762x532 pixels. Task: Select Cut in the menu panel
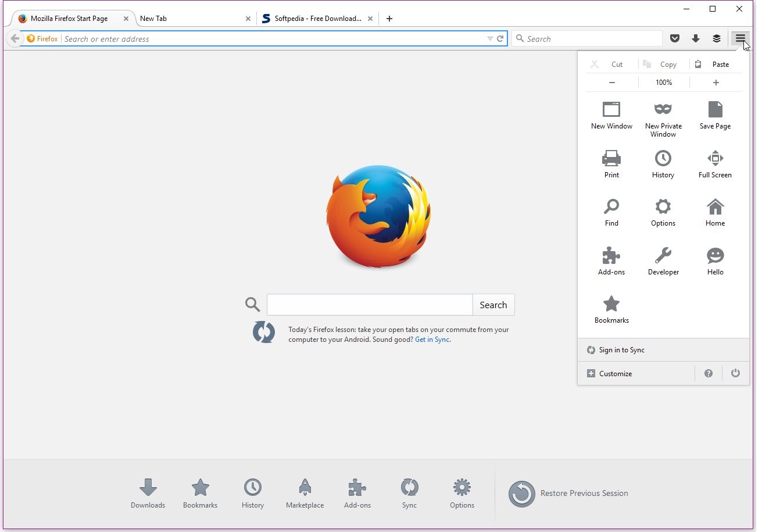click(611, 65)
